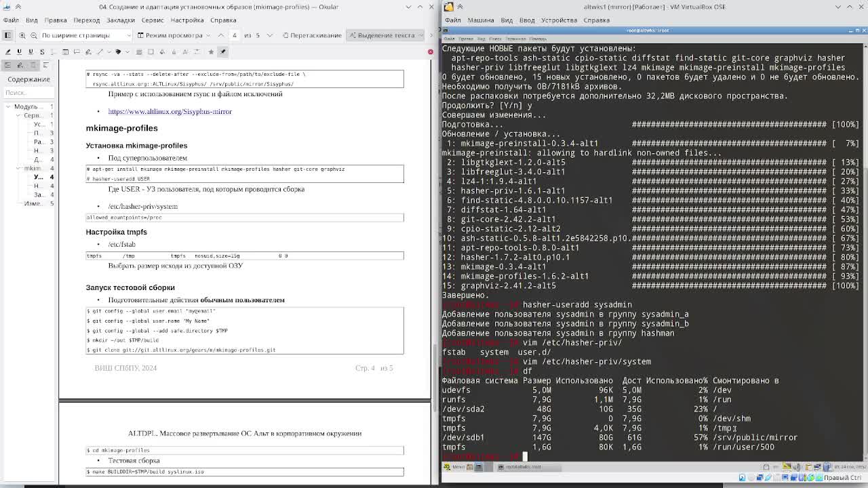Close the annotation toolbar with red button
868x488 pixels.
tap(430, 52)
